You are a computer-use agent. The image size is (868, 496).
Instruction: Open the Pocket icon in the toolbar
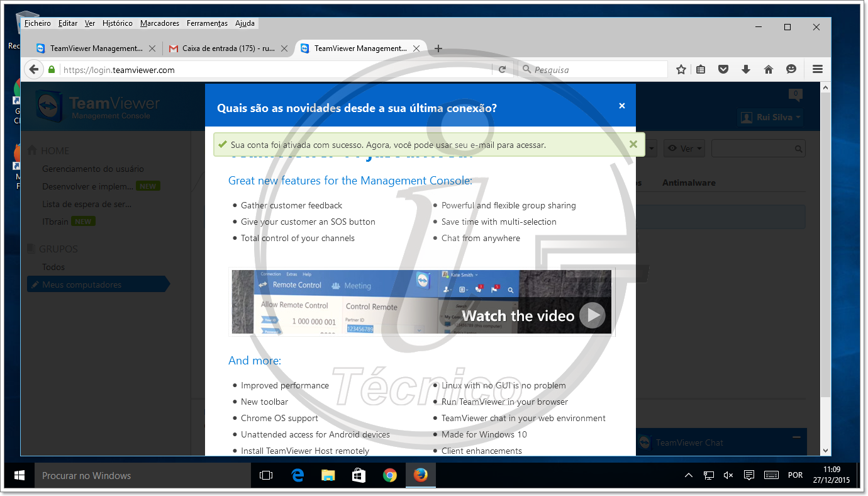[x=723, y=70]
